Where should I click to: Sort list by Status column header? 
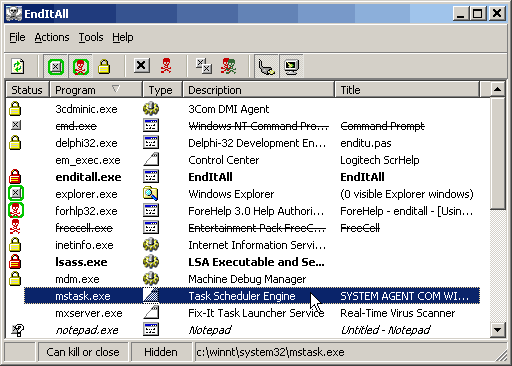27,90
